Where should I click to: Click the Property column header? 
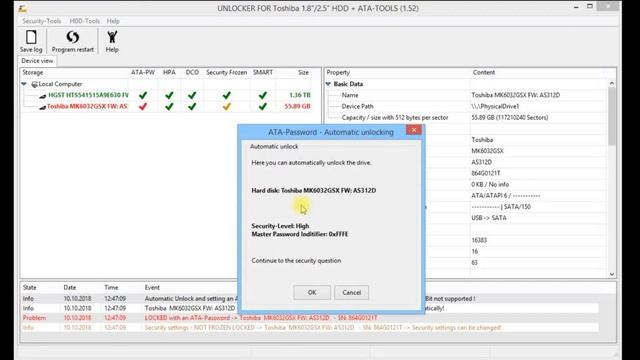[x=338, y=72]
